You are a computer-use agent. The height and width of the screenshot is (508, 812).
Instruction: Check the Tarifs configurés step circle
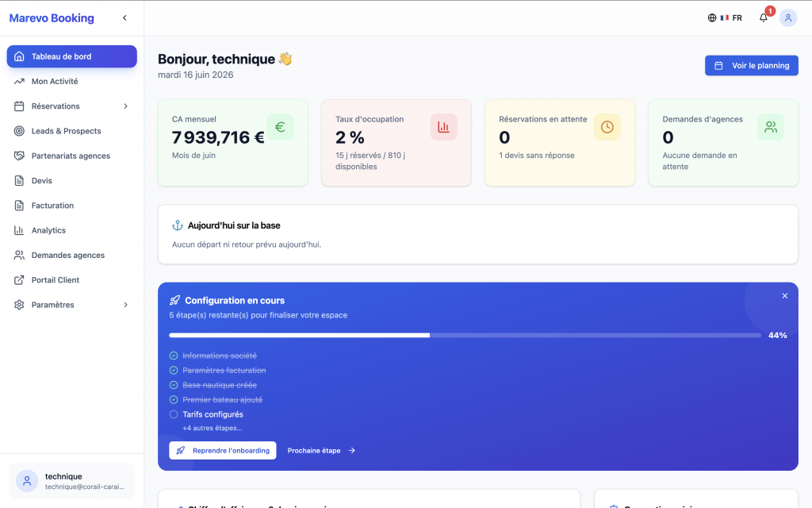click(x=174, y=414)
